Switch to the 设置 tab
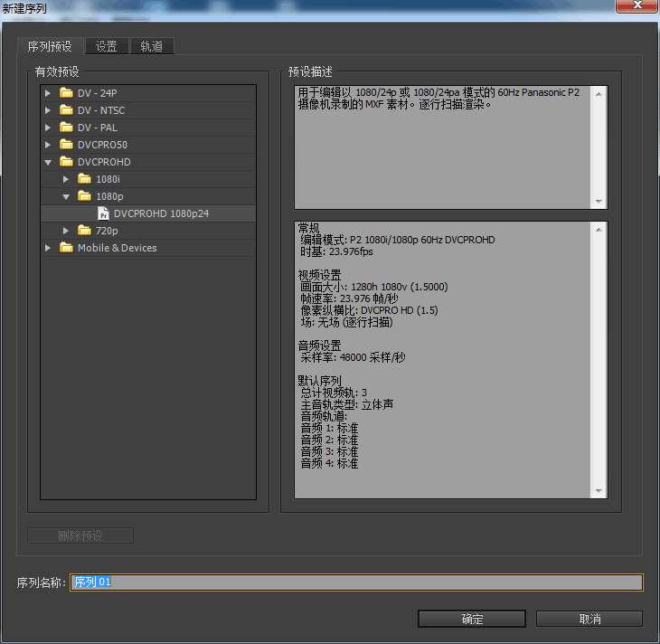The height and width of the screenshot is (644, 660). click(x=107, y=46)
